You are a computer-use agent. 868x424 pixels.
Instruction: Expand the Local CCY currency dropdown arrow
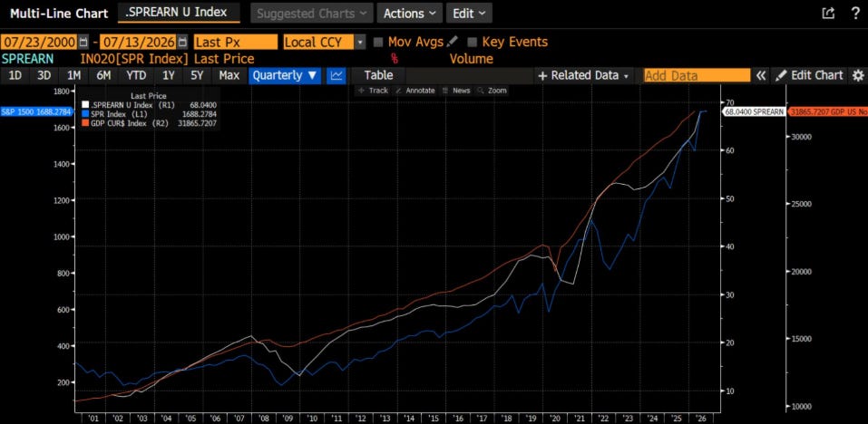[x=360, y=42]
